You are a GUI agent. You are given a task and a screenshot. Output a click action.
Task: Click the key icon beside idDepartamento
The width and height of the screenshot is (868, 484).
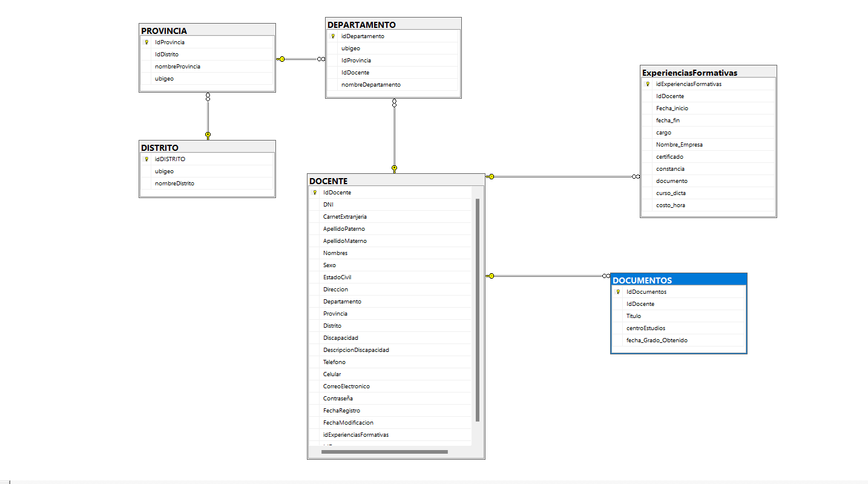(x=333, y=36)
